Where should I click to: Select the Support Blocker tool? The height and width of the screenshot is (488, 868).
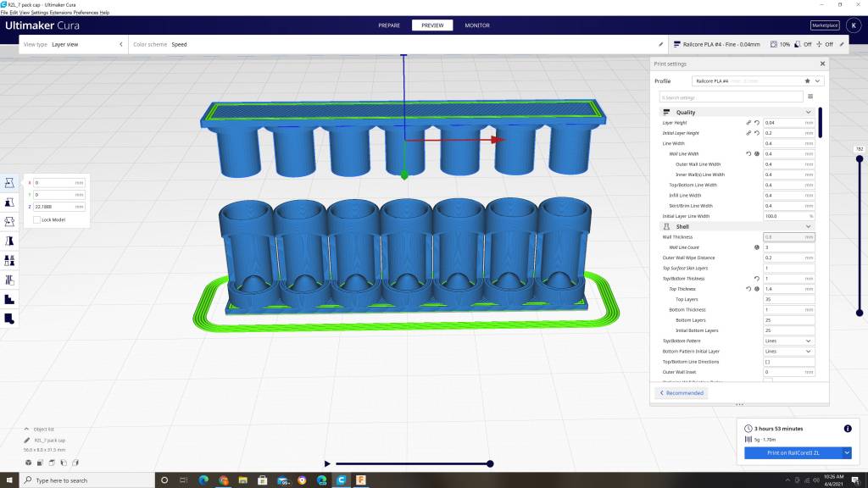(9, 280)
